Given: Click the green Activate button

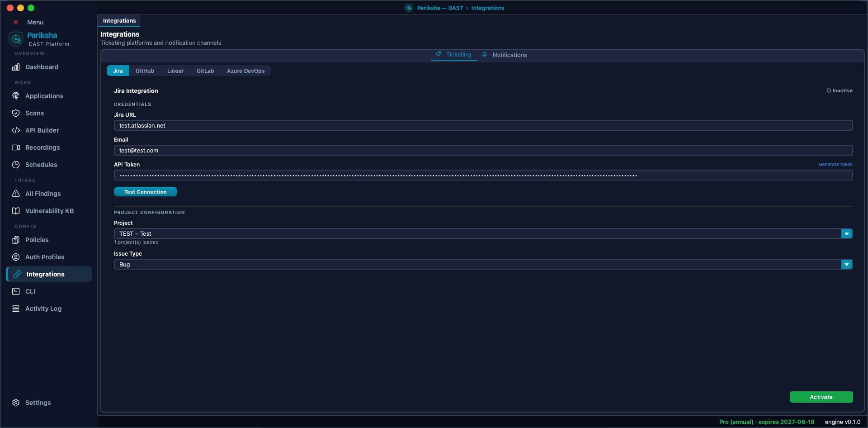Looking at the screenshot, I should [x=821, y=397].
